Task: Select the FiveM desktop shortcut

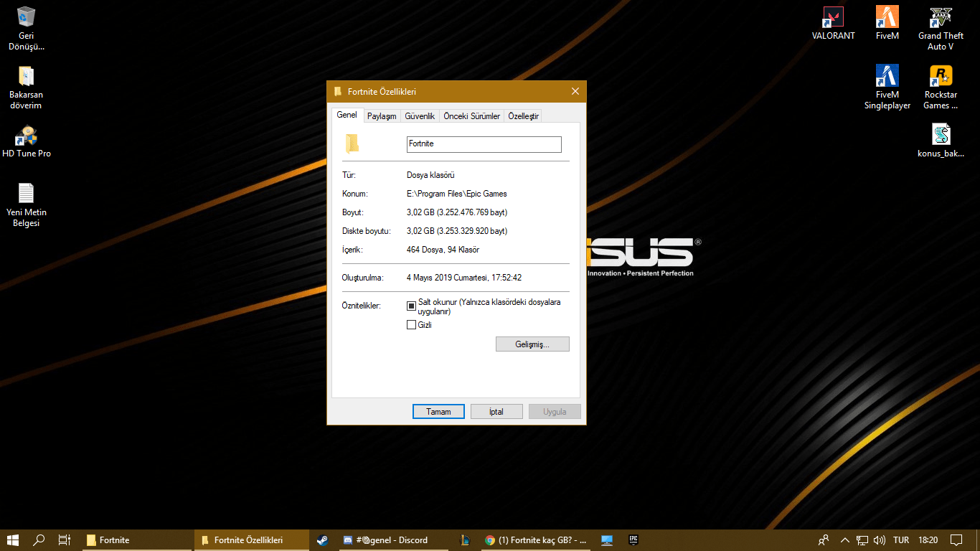Action: point(887,23)
